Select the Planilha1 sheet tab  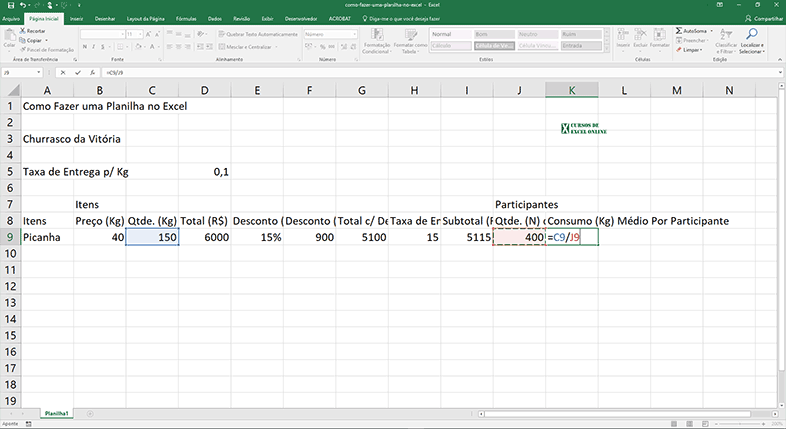click(x=56, y=413)
